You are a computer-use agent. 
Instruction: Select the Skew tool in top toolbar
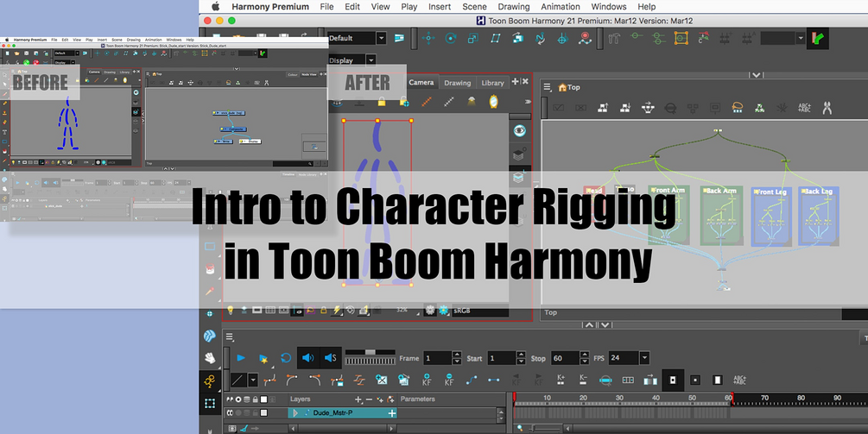click(x=496, y=38)
